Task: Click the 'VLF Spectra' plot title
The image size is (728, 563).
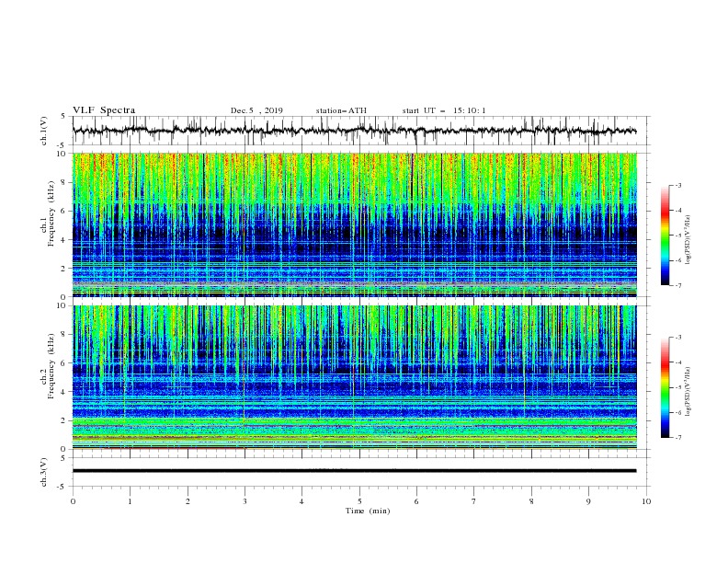Action: [104, 110]
